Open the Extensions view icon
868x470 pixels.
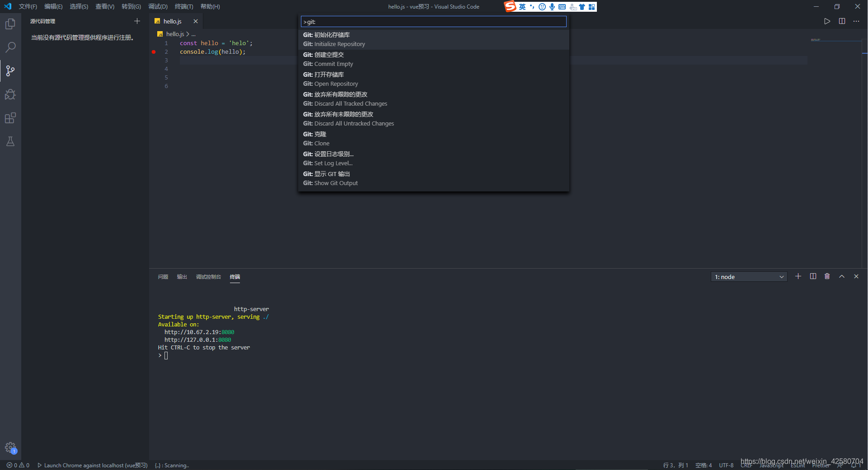10,118
